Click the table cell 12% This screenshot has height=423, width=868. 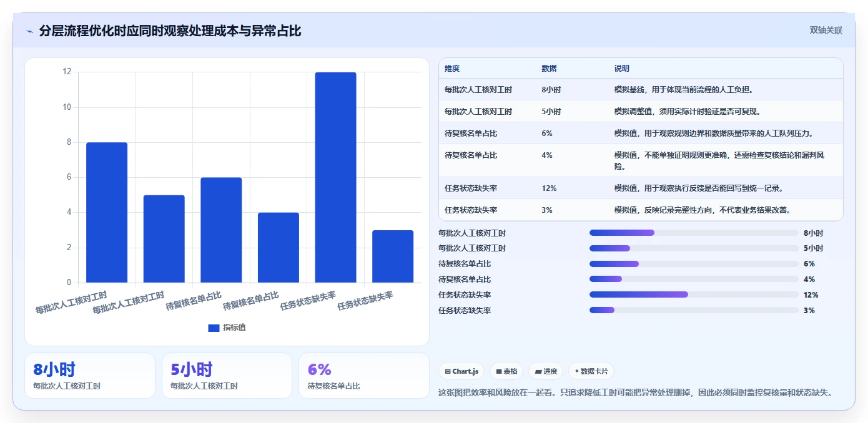point(550,188)
